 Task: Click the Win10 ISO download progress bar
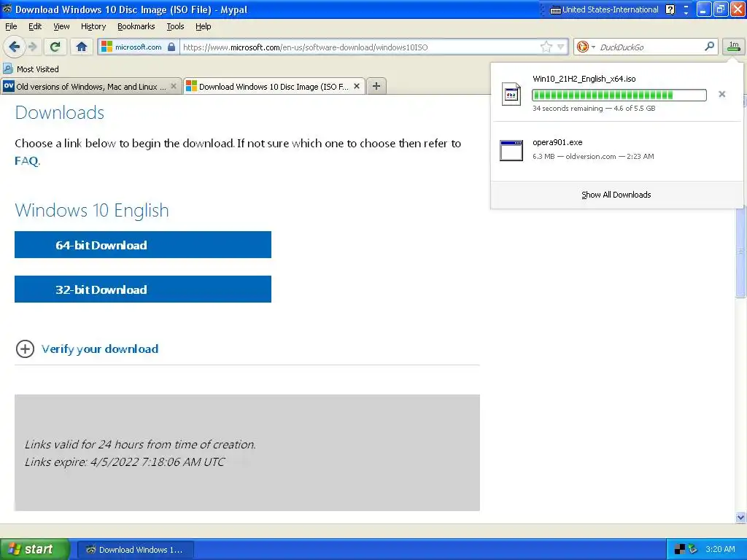619,96
